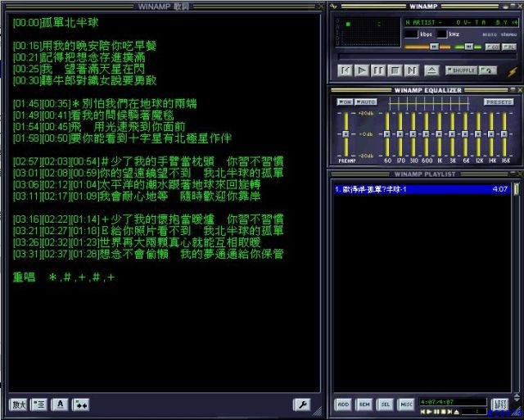Click the playlist 4:07/4:07 time display
Viewport: 524px width, 420px height.
click(x=453, y=402)
